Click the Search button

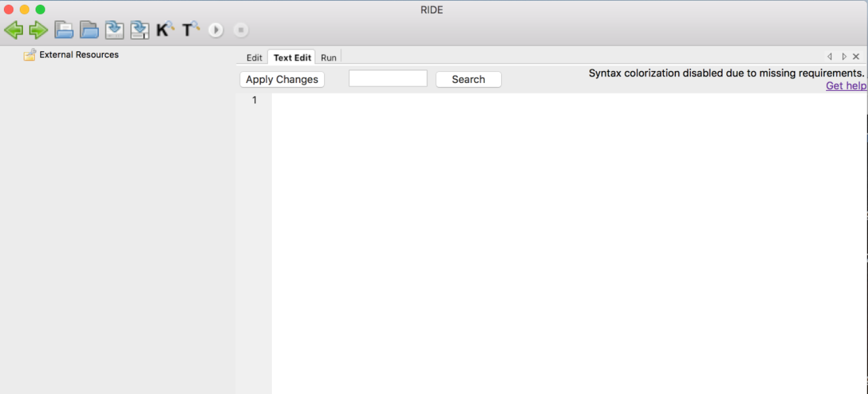468,79
